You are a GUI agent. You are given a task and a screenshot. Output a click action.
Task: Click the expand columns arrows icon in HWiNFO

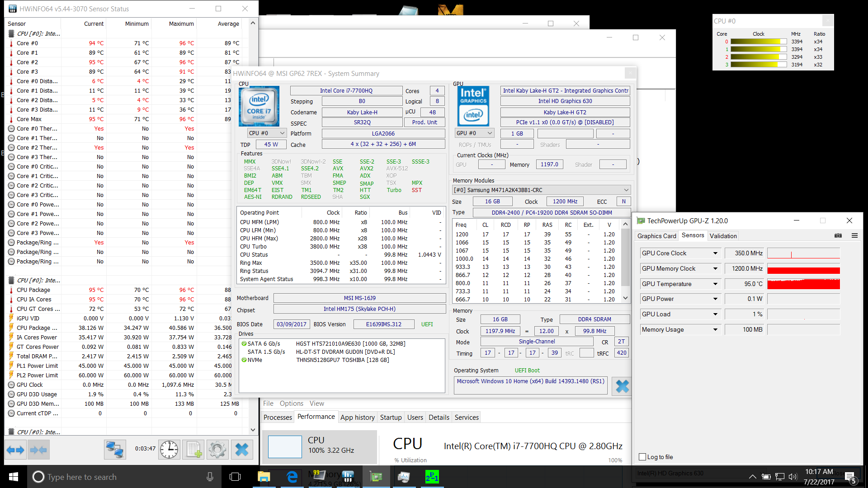(x=15, y=450)
